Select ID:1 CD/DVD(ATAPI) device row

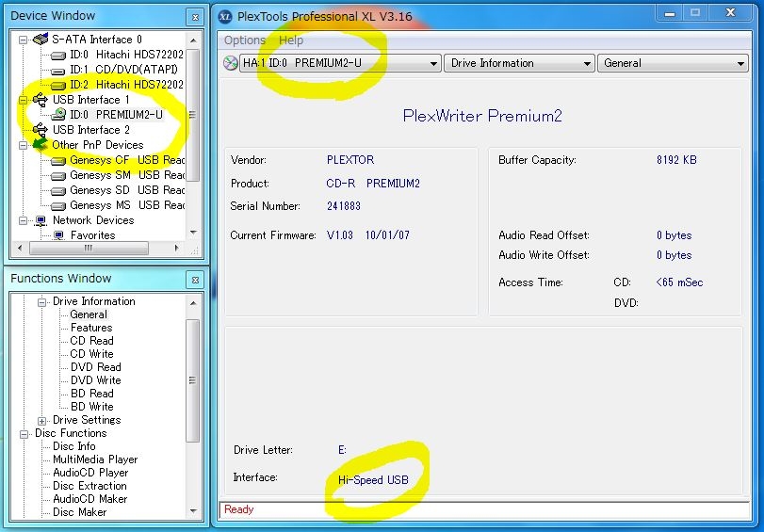(123, 70)
